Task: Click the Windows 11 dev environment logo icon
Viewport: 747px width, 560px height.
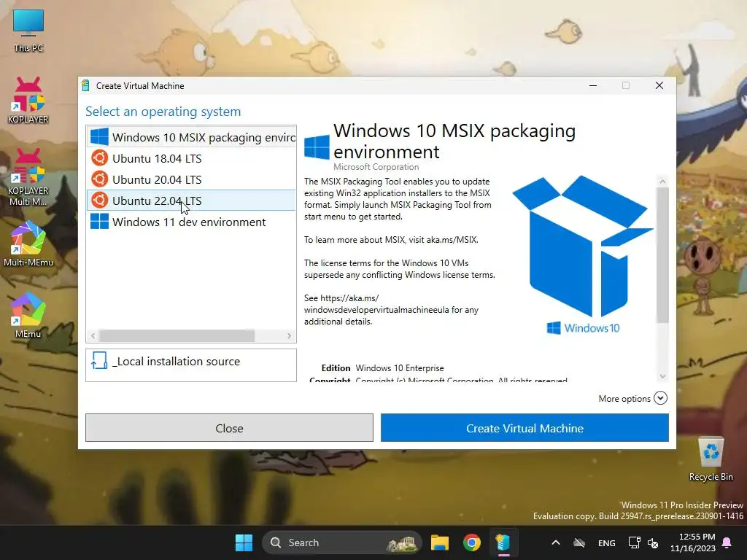Action: [99, 222]
